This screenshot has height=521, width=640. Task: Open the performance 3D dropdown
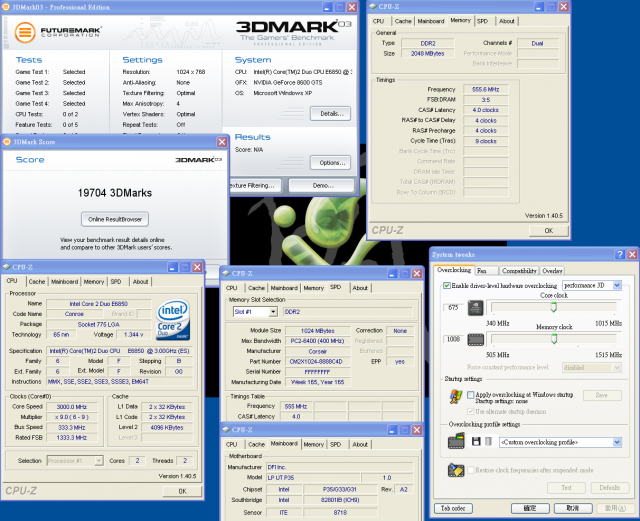click(617, 285)
